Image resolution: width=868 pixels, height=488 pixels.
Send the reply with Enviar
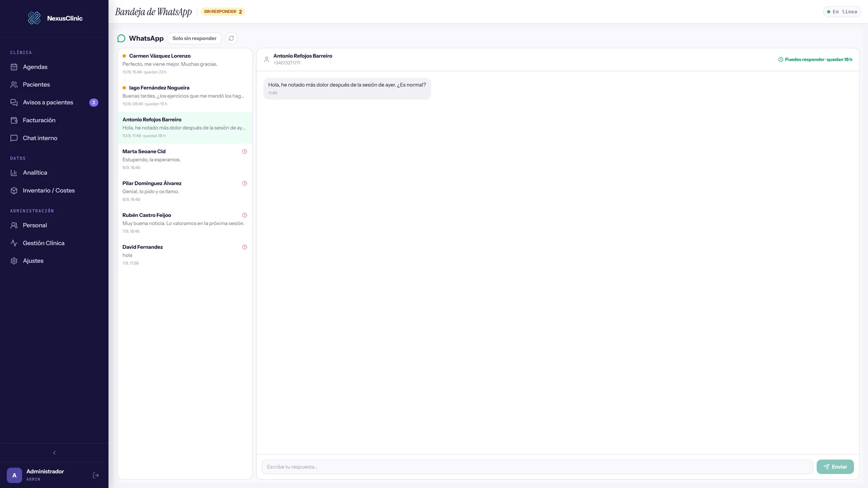pyautogui.click(x=835, y=467)
